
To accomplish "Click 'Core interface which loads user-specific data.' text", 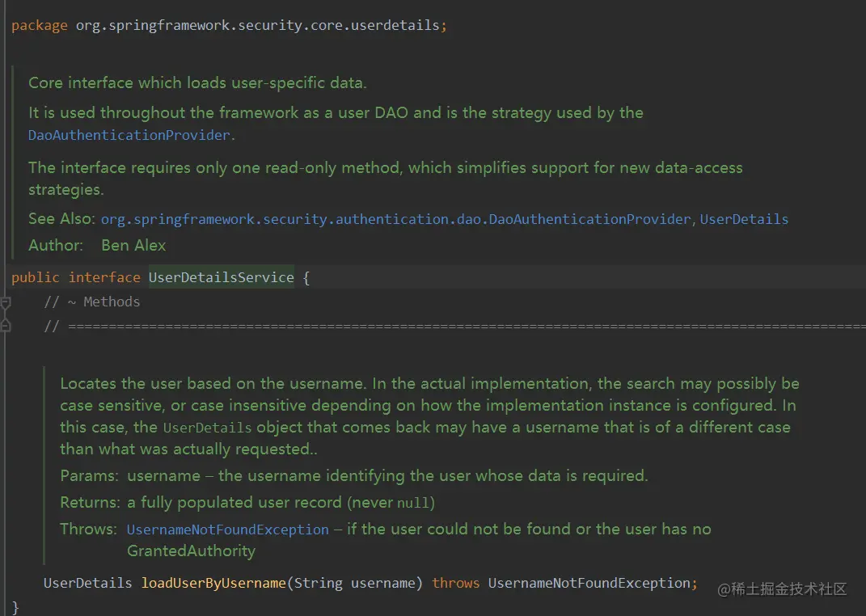I will 197,82.
